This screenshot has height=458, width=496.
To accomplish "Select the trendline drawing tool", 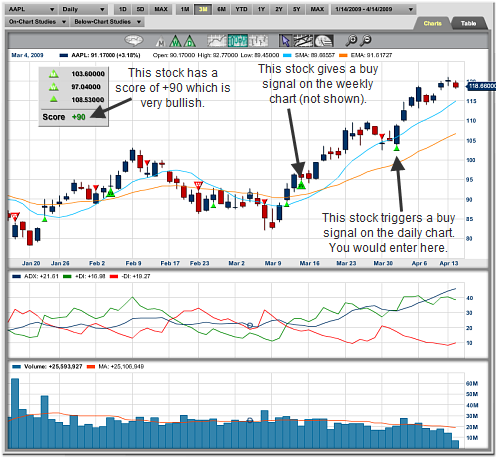I will [303, 41].
